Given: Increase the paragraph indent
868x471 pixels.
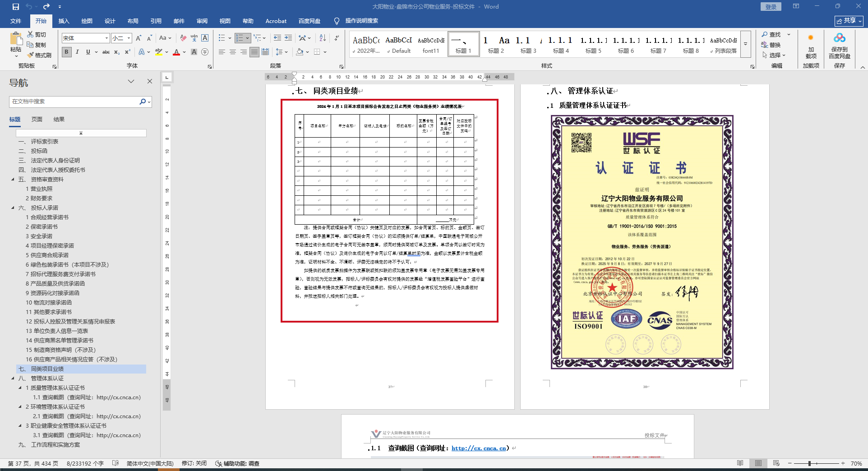Looking at the screenshot, I should click(x=288, y=38).
